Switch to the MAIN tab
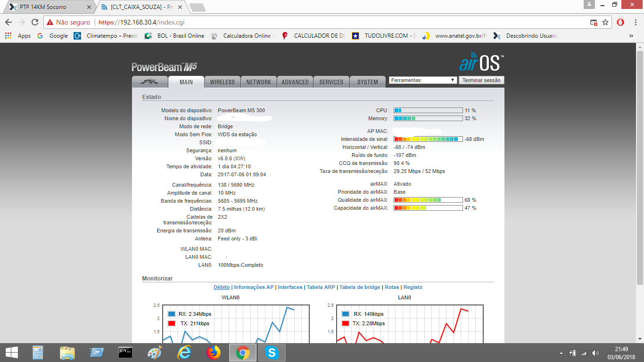The image size is (644, 362). click(186, 82)
